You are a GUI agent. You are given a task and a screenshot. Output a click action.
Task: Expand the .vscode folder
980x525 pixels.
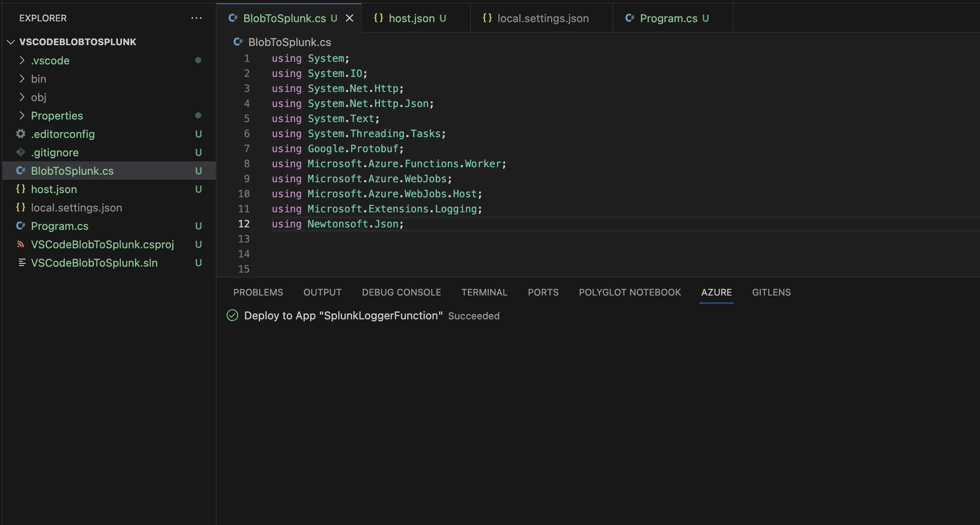22,60
